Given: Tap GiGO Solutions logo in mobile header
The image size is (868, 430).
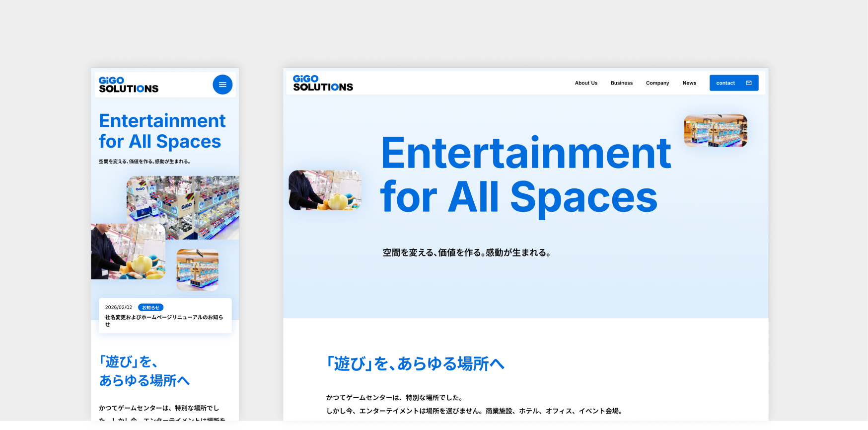Looking at the screenshot, I should 129,85.
